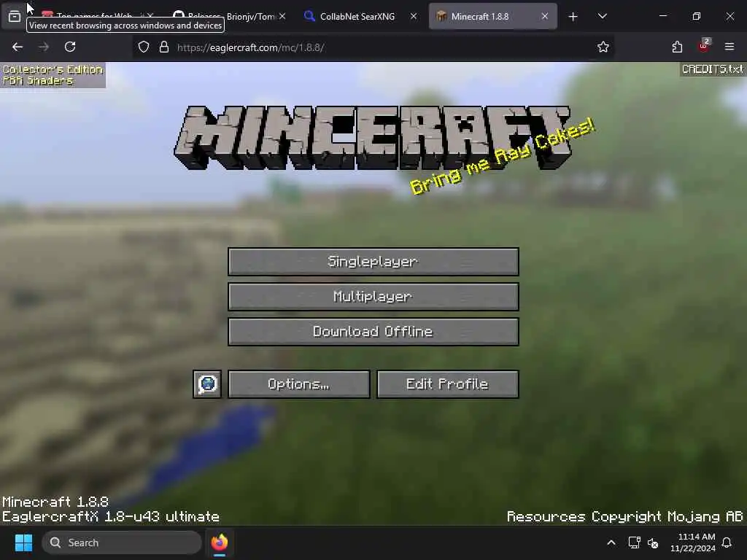Open the notifications bell icon
Screen dimensions: 747x560
[x=727, y=542]
